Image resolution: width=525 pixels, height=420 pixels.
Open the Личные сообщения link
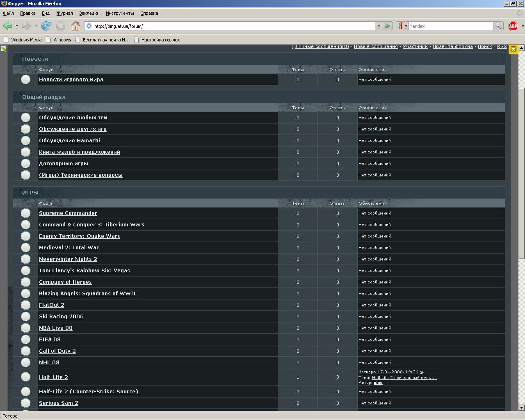pyautogui.click(x=322, y=47)
